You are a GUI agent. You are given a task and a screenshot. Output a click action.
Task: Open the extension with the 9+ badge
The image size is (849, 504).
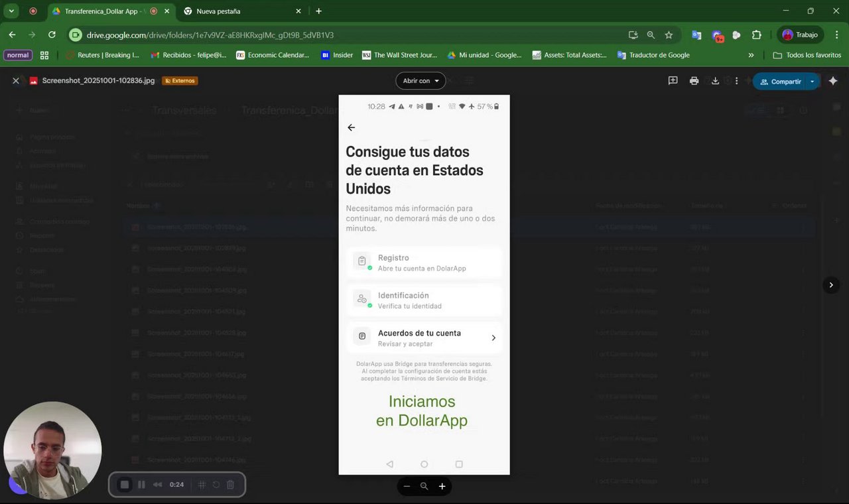717,36
